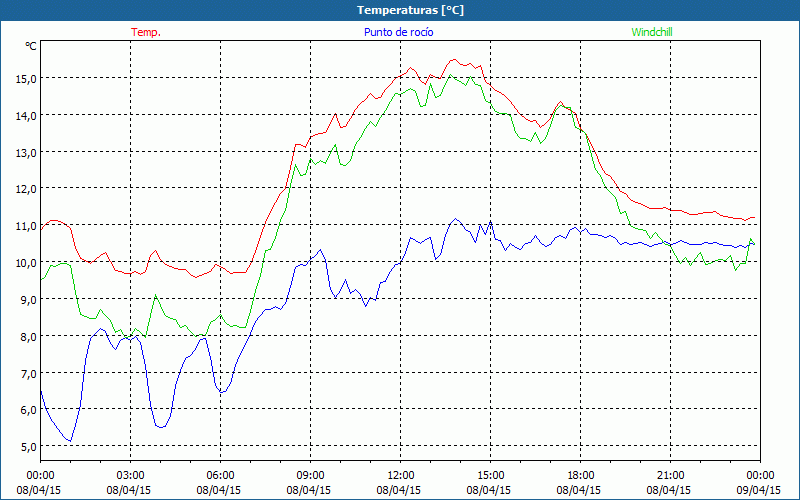Click the °C unit label on axis
Viewport: 800px width, 500px height.
pyautogui.click(x=31, y=46)
